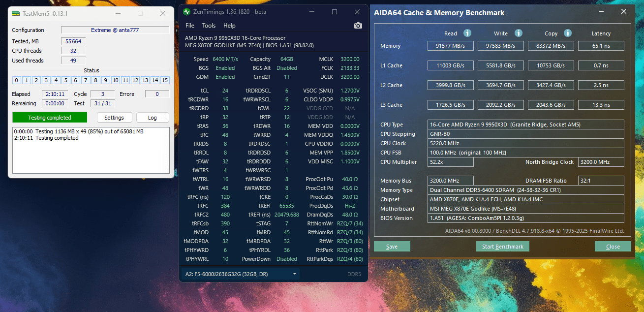Click the ProcOdt Pu 40.0 Ω value
The width and height of the screenshot is (644, 312).
coord(350,179)
